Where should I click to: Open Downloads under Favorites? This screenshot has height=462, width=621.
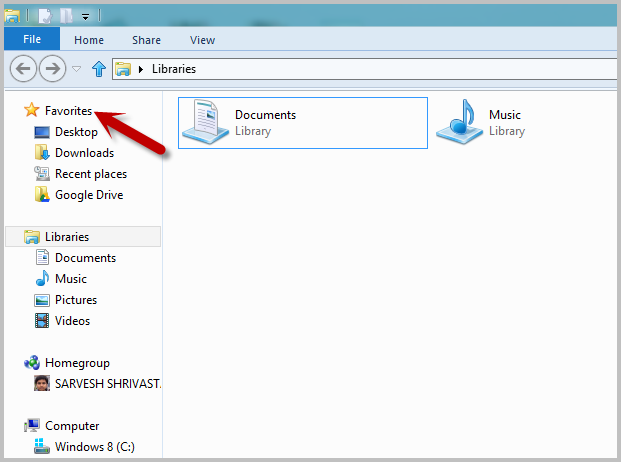[84, 153]
